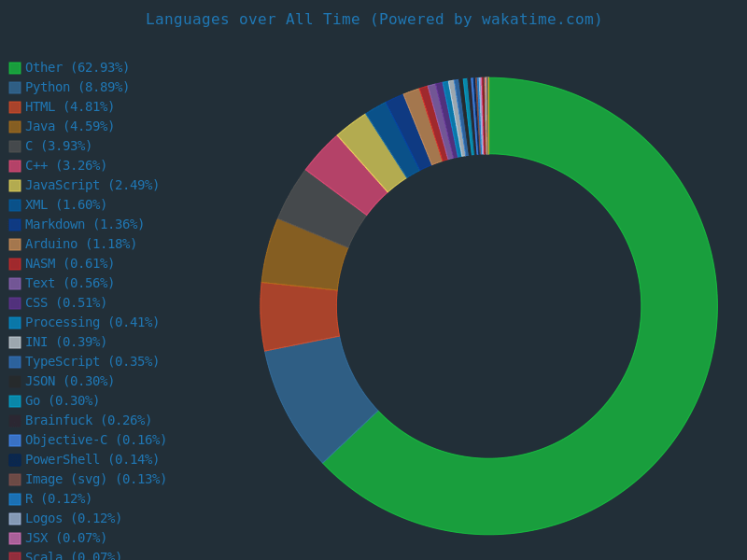This screenshot has height=560, width=747.
Task: Click the chart title text
Action: click(x=373, y=20)
